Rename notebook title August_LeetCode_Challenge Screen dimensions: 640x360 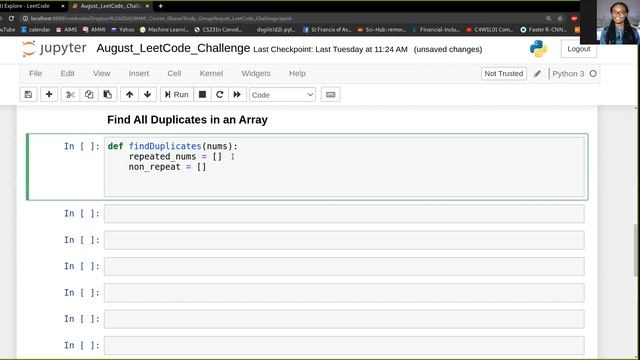pyautogui.click(x=173, y=48)
